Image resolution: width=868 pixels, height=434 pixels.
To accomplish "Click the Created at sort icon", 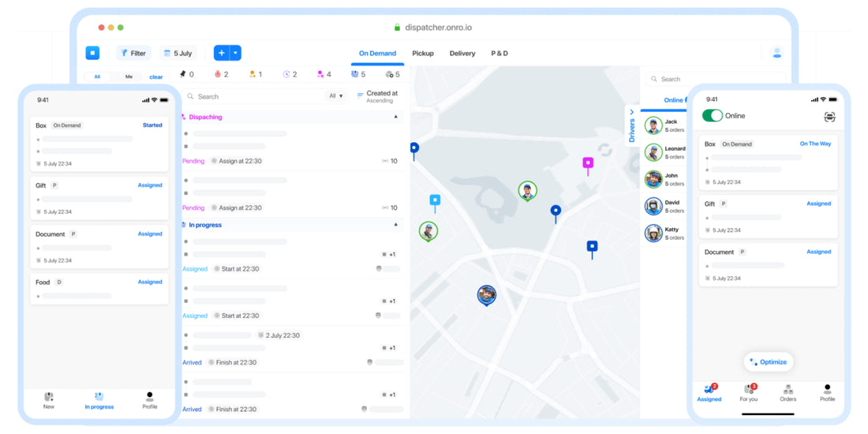I will [361, 95].
